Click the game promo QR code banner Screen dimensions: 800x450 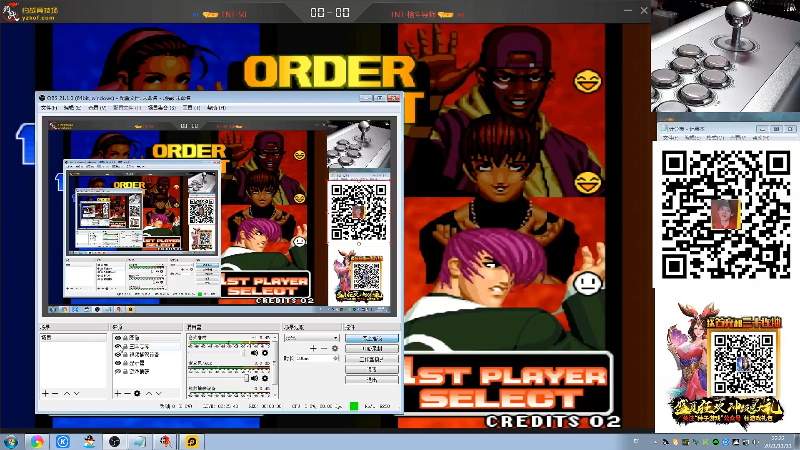726,364
